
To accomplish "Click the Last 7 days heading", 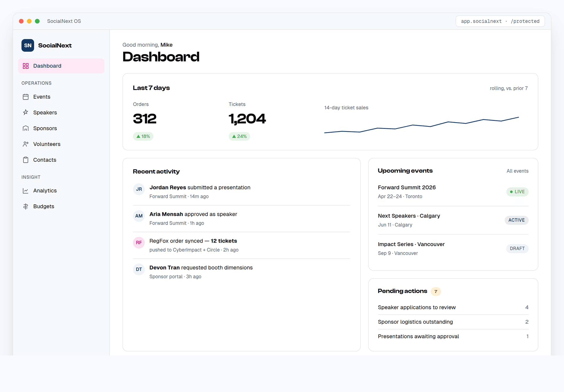I will (151, 88).
